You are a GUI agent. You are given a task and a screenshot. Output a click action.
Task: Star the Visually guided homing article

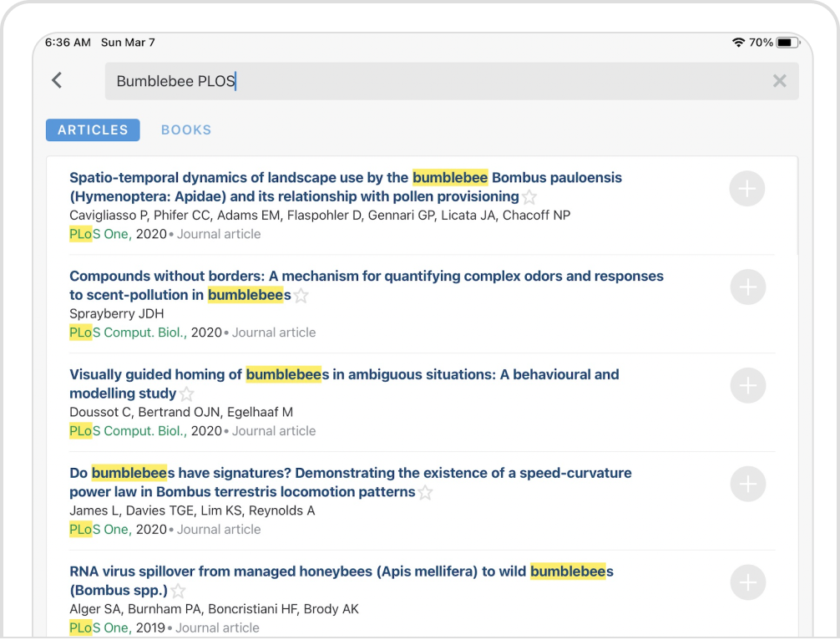click(x=186, y=394)
